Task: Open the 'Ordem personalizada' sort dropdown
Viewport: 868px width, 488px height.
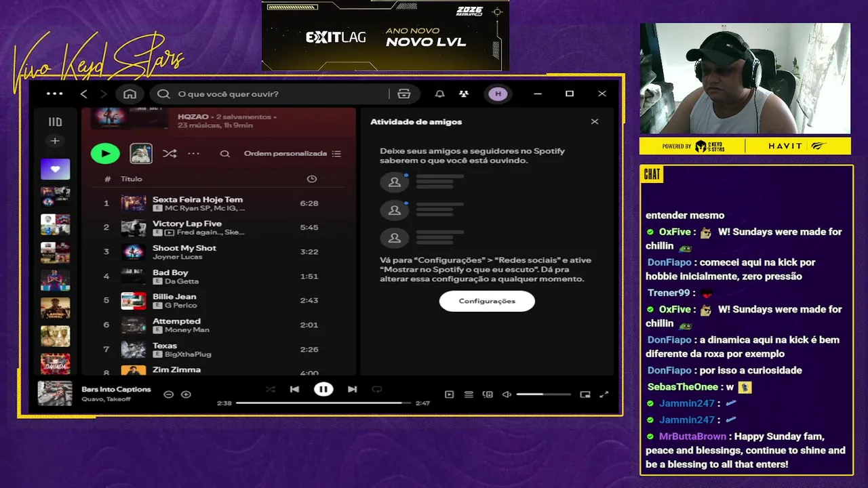Action: point(292,153)
